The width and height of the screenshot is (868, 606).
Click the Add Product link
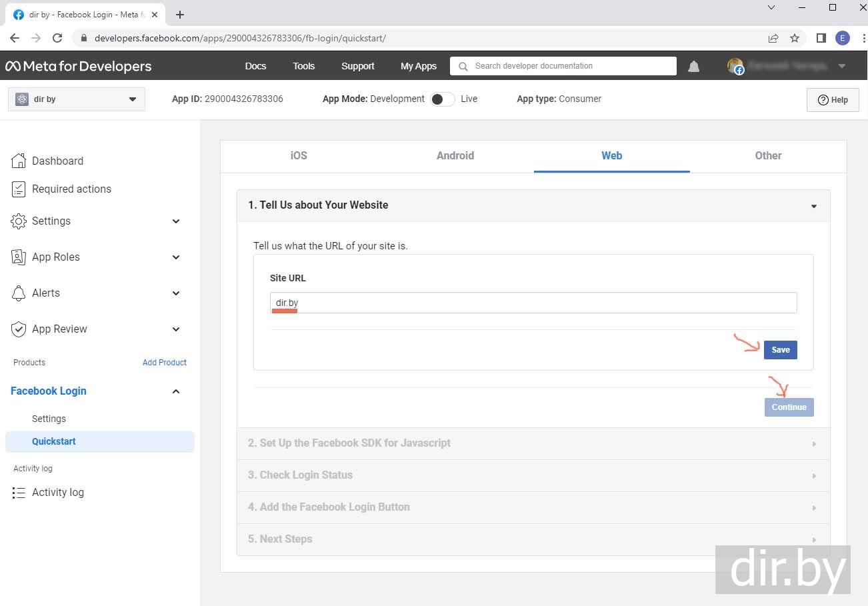pyautogui.click(x=164, y=363)
